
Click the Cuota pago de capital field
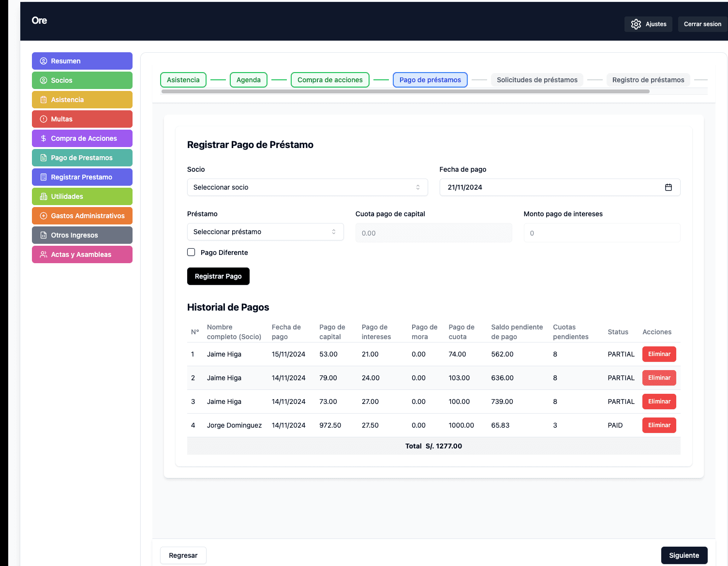coord(433,233)
